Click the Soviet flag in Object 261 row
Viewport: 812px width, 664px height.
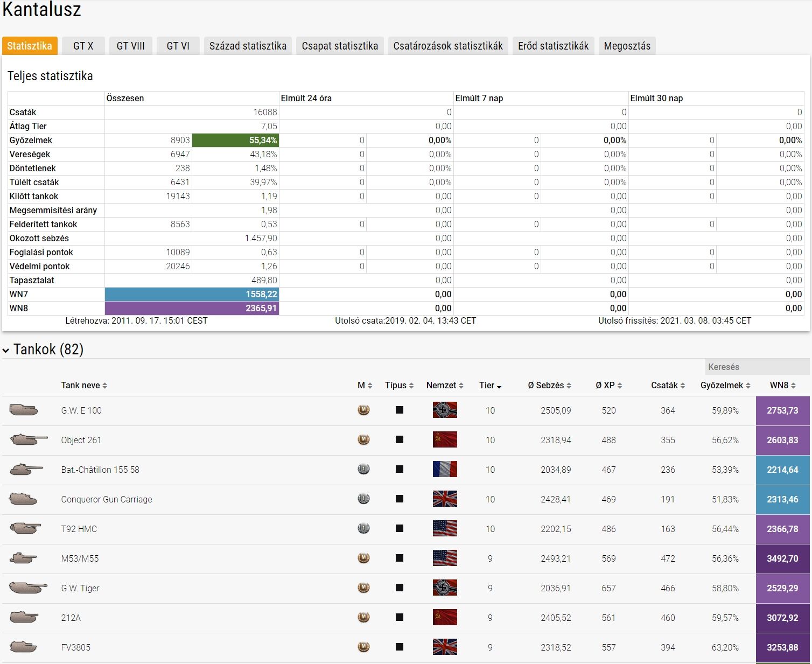click(x=445, y=440)
